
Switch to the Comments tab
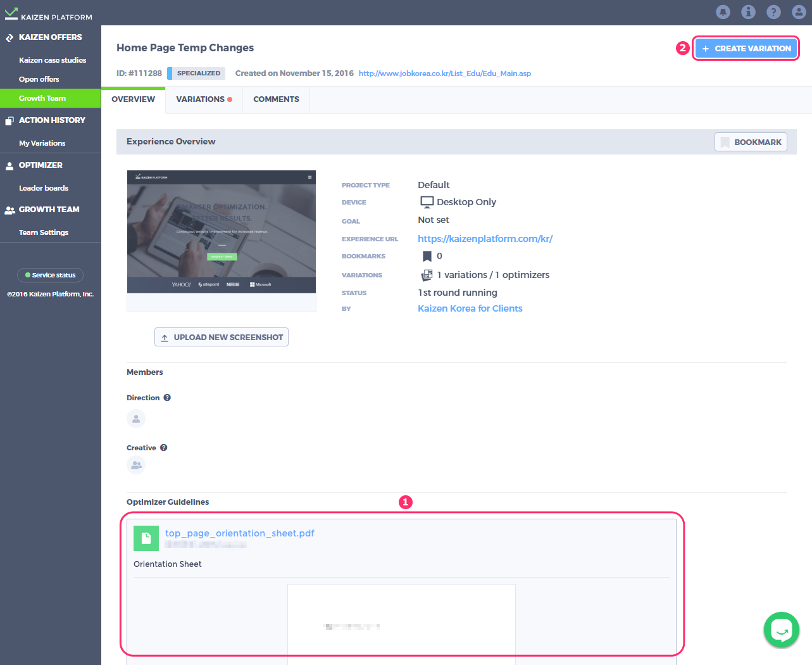tap(276, 99)
